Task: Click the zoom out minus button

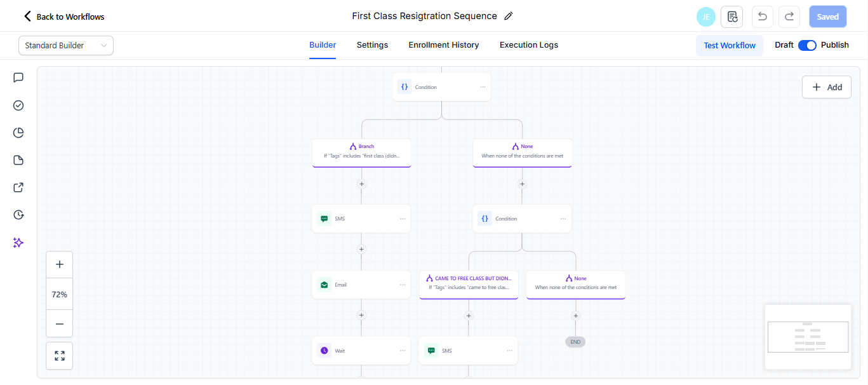Action: (x=60, y=323)
